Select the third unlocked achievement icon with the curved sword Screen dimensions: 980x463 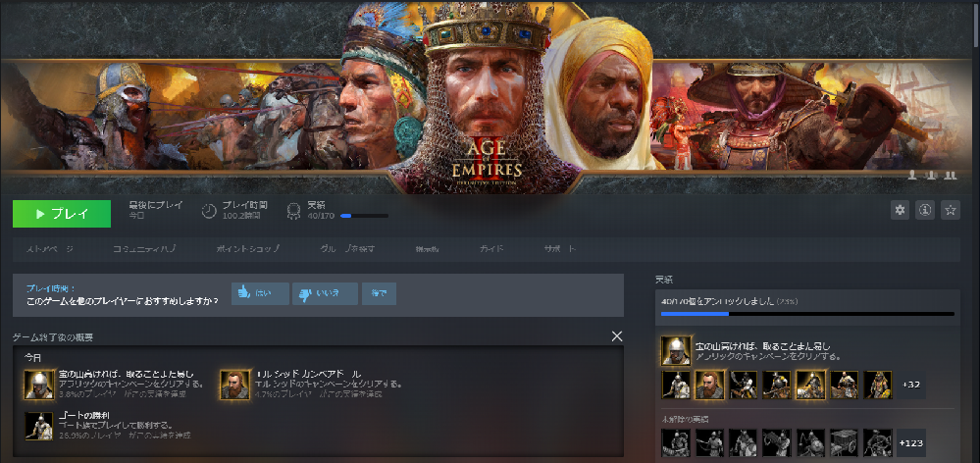[x=744, y=385]
